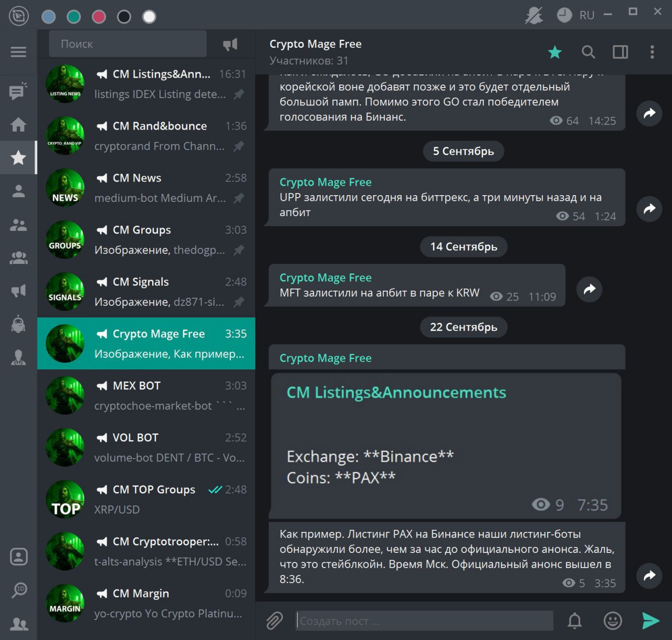The width and height of the screenshot is (672, 640).
Task: Show supergroups with the three-people sidebar icon
Action: click(18, 258)
